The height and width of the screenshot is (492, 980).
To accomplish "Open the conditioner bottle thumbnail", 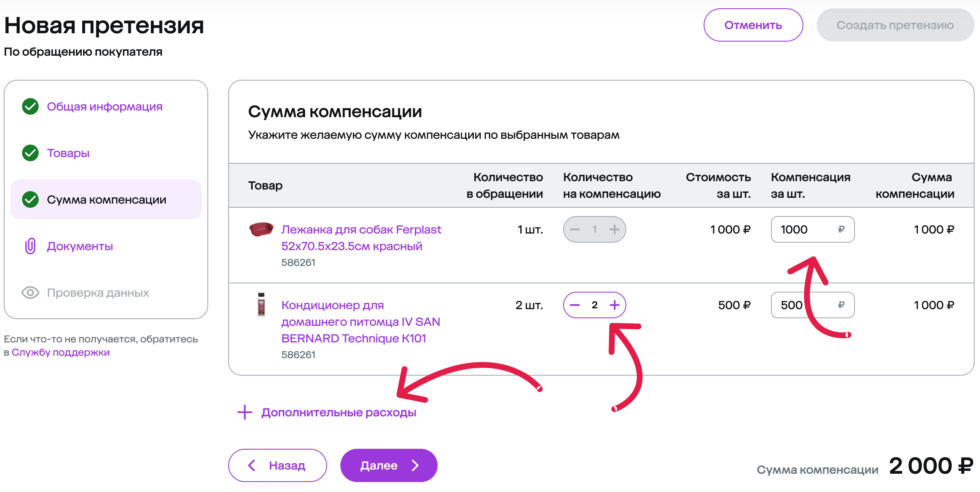I will click(261, 305).
